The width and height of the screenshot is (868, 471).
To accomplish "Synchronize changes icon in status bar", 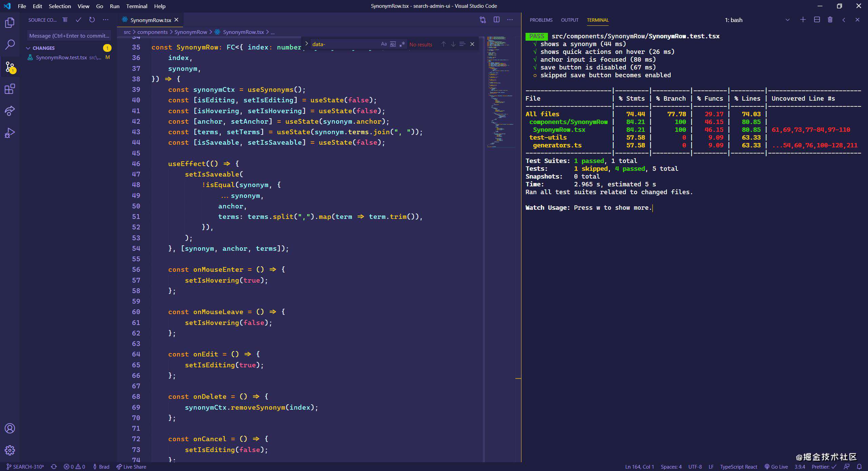I will click(54, 467).
